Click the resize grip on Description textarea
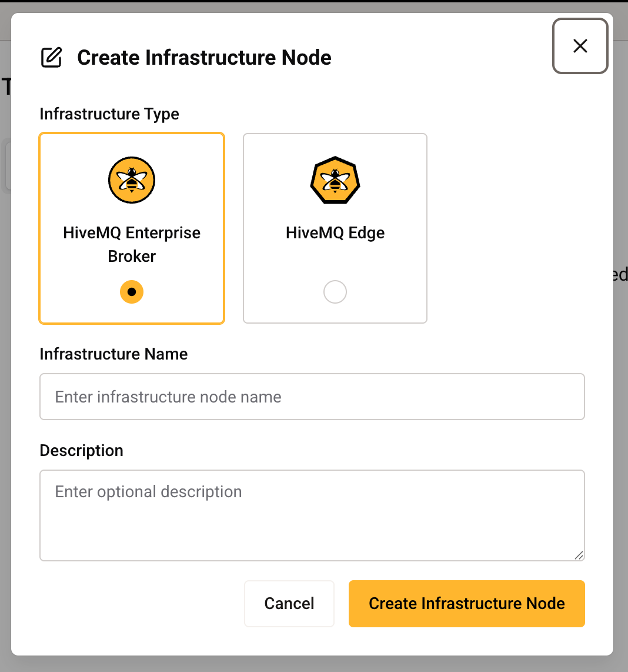This screenshot has width=628, height=672. [579, 555]
